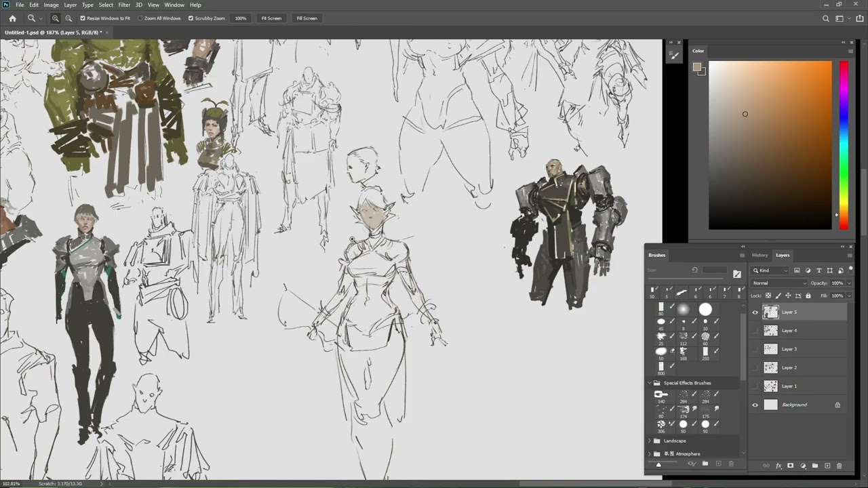The image size is (868, 488).
Task: Click the Fit Screen button
Action: (271, 18)
